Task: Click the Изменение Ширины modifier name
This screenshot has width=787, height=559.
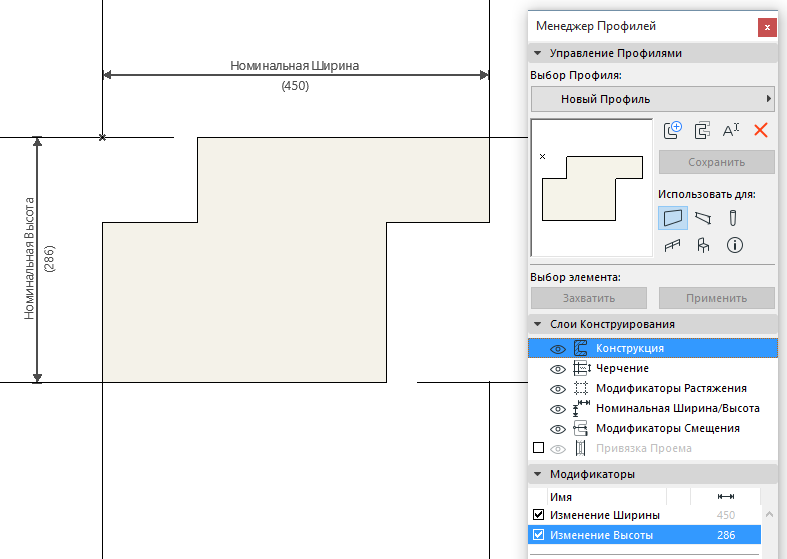Action: [x=605, y=515]
